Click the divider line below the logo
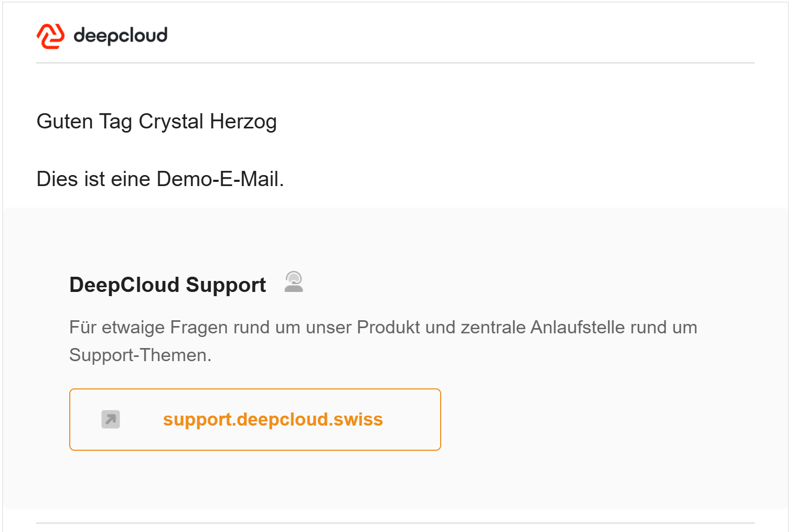790x532 pixels. (x=395, y=63)
